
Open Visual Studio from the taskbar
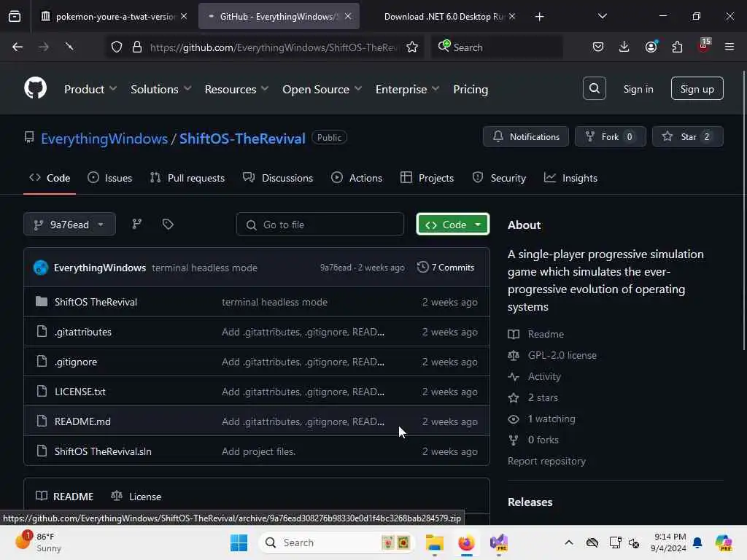click(499, 542)
